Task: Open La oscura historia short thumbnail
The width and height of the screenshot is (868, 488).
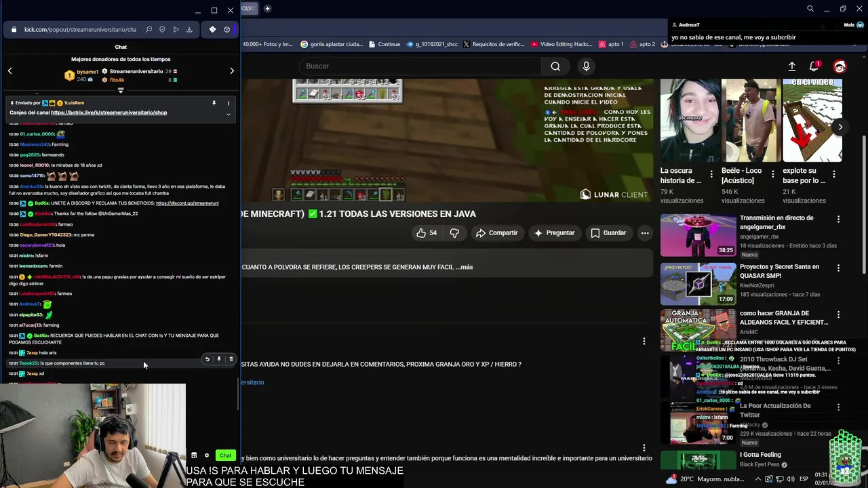Action: pos(690,121)
